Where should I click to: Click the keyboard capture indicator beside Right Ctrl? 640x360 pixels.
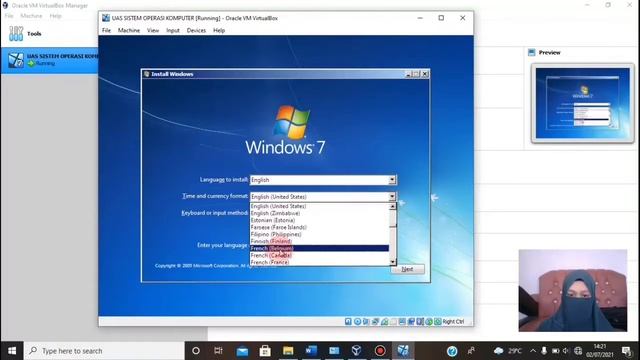(438, 322)
